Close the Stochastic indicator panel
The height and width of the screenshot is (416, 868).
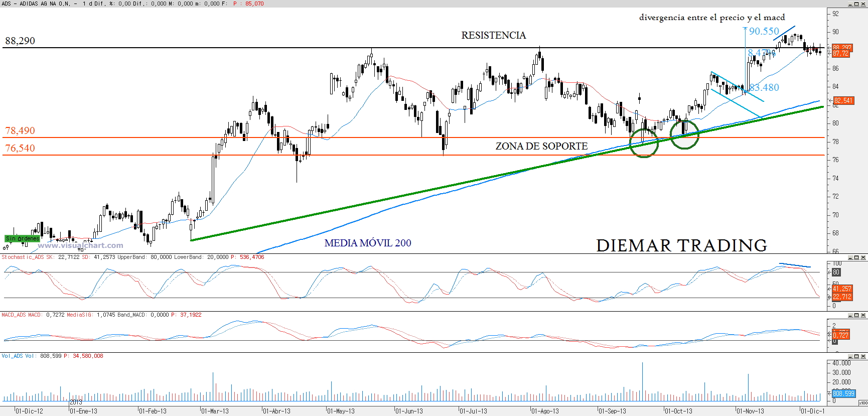[863, 257]
